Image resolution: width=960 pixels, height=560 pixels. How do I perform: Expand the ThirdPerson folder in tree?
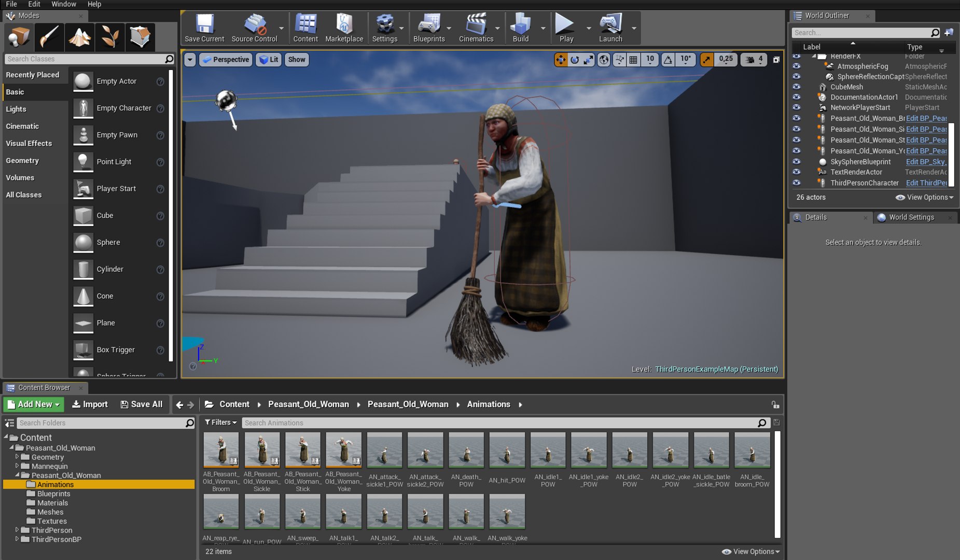(17, 530)
